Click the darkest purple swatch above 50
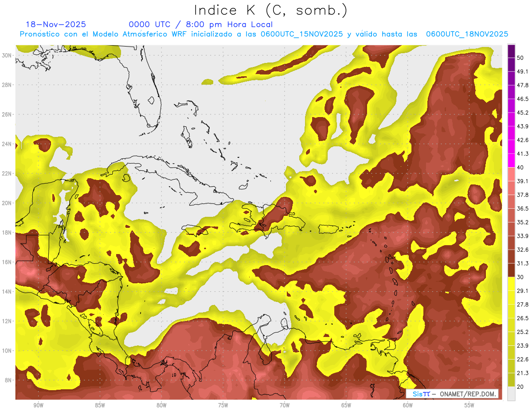Screen dimensions: 532x411 click(x=511, y=51)
